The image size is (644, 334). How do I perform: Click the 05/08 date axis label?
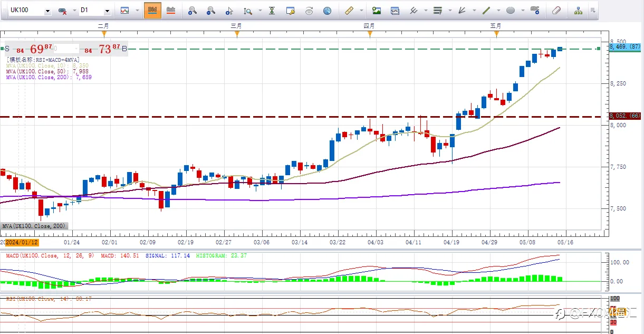528,243
